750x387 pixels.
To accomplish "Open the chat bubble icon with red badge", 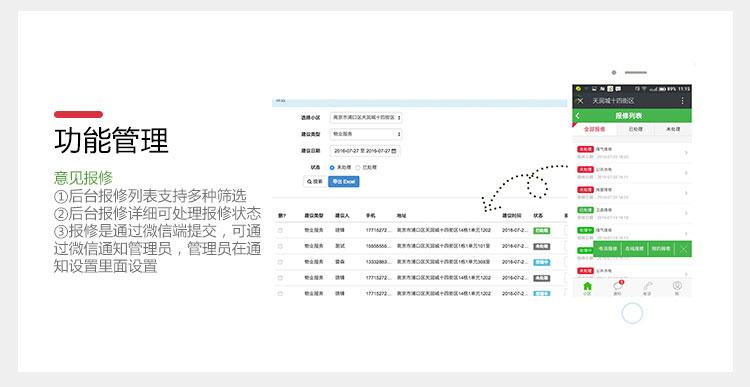I will (x=618, y=286).
